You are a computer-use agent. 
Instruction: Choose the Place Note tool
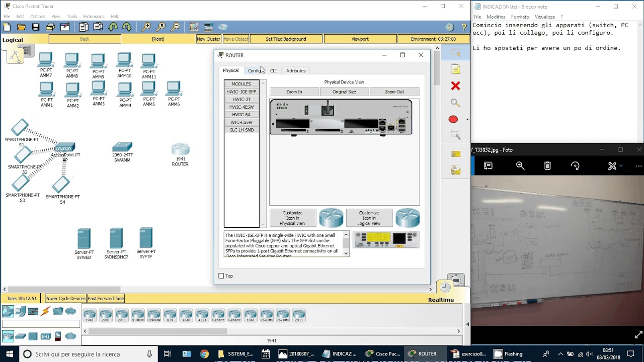455,69
